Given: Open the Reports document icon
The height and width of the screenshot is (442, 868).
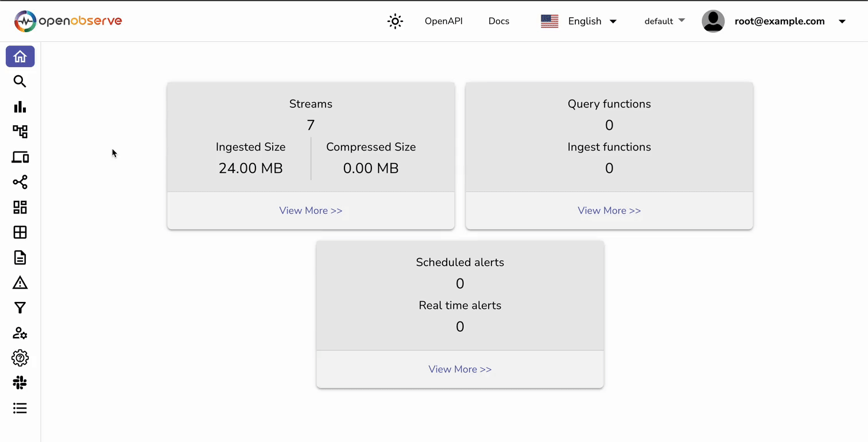Looking at the screenshot, I should click(x=20, y=258).
